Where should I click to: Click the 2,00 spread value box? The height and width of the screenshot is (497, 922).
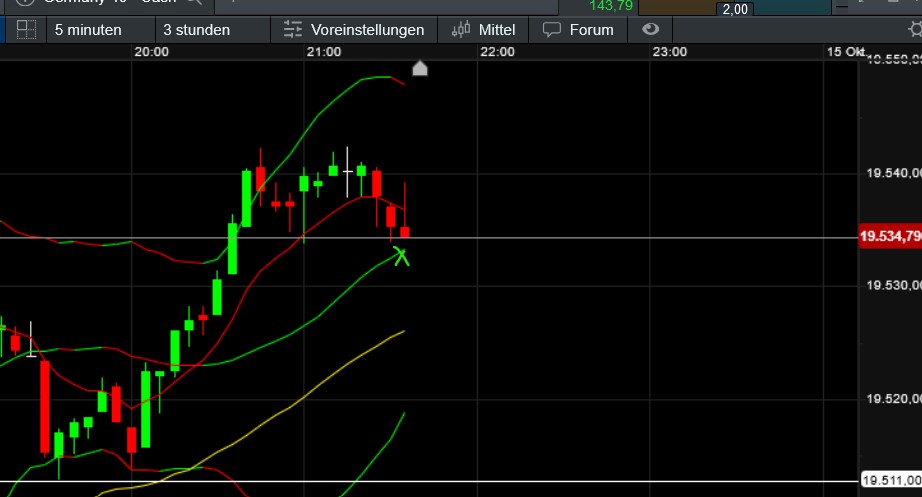[735, 9]
